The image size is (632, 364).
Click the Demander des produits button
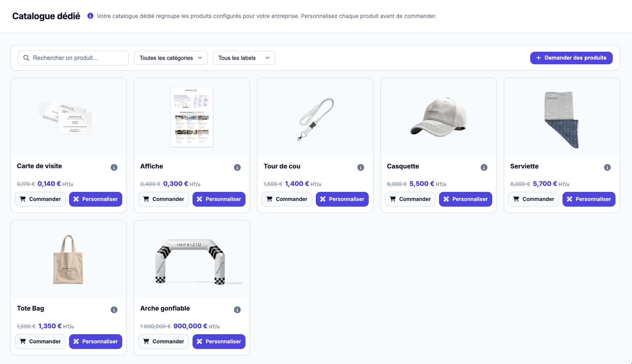571,58
